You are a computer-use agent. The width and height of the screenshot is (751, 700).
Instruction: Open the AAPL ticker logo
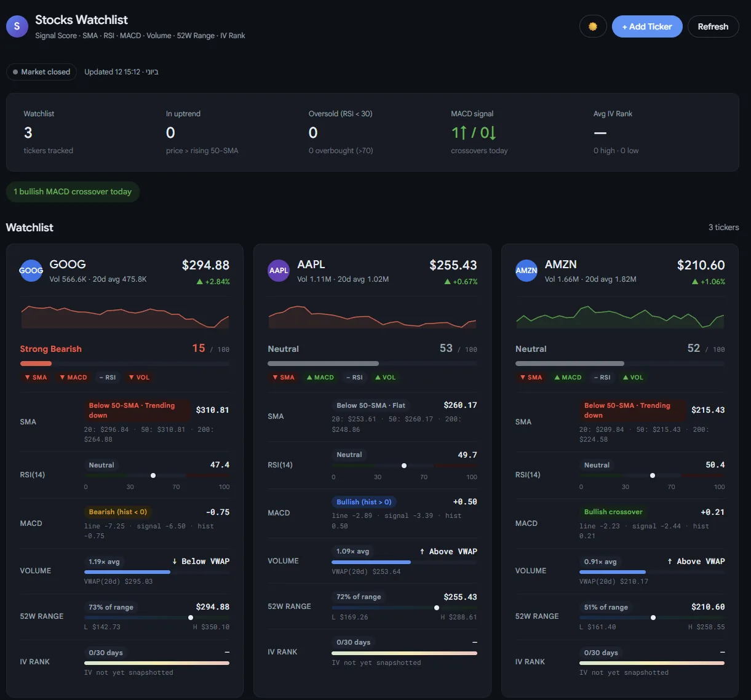[x=279, y=271]
